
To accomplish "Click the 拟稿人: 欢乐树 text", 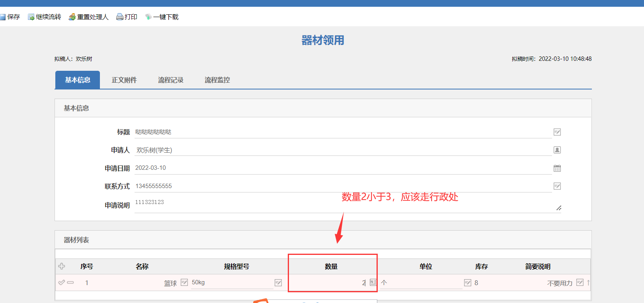I will tap(73, 59).
